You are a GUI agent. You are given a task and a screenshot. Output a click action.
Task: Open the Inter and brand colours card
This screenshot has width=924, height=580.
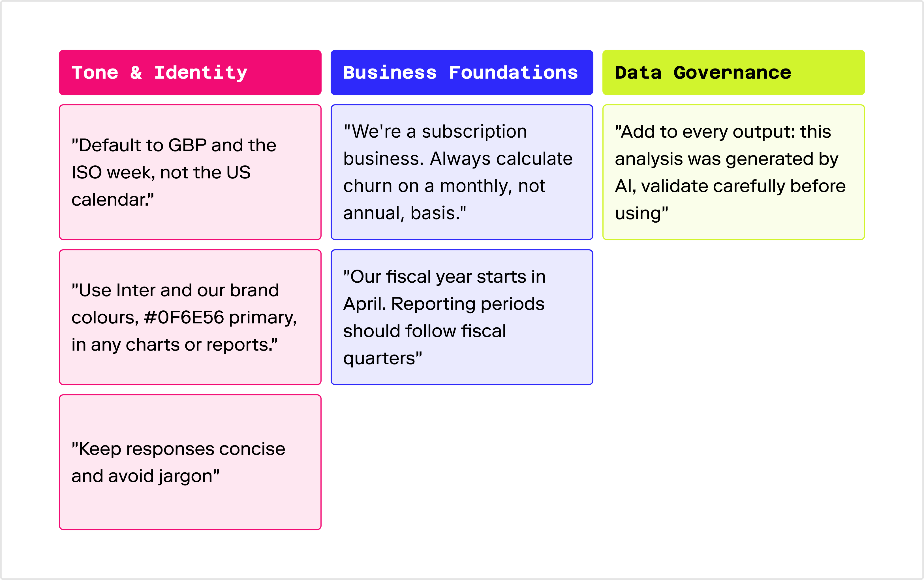click(190, 317)
